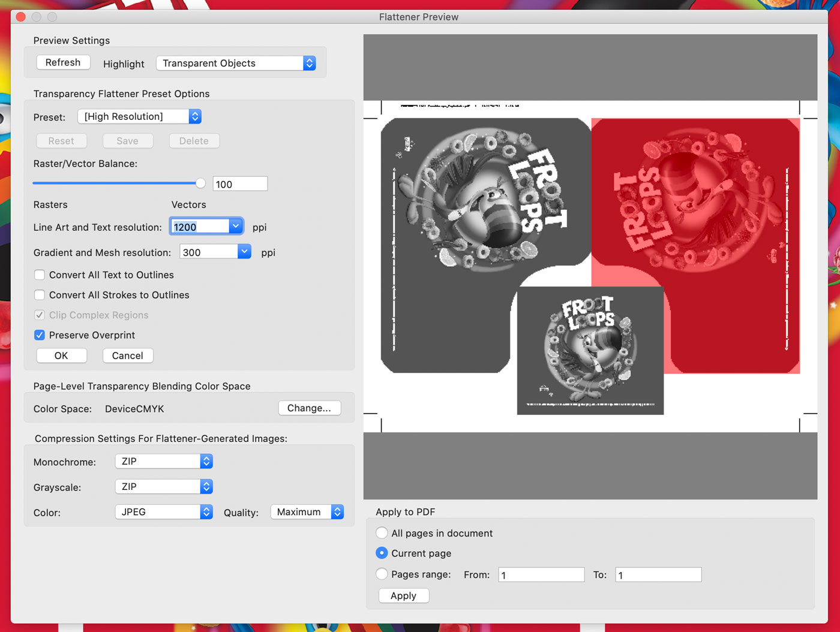The height and width of the screenshot is (632, 840).
Task: Click the Apply button
Action: tap(404, 595)
